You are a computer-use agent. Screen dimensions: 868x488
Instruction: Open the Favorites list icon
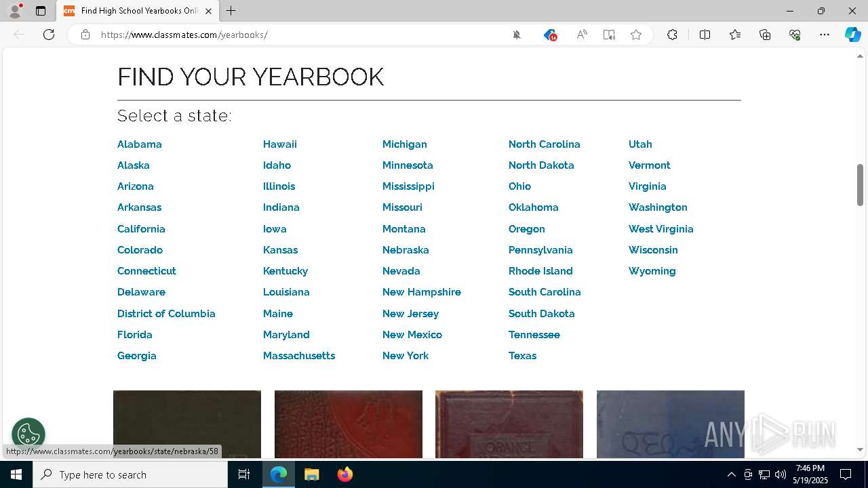[735, 35]
